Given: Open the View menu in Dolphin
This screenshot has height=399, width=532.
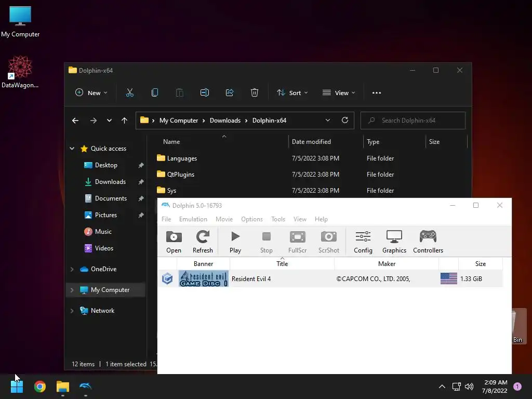Looking at the screenshot, I should pyautogui.click(x=300, y=219).
